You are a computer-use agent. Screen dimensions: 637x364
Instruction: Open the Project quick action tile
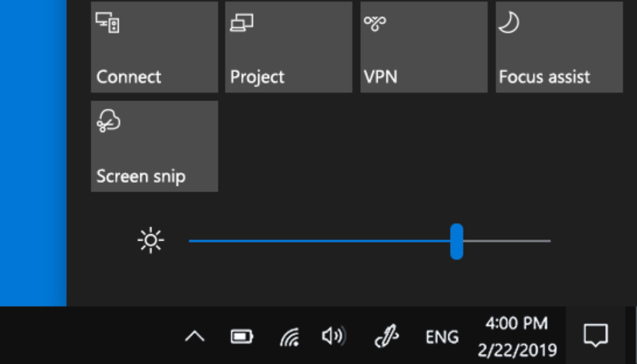[289, 47]
